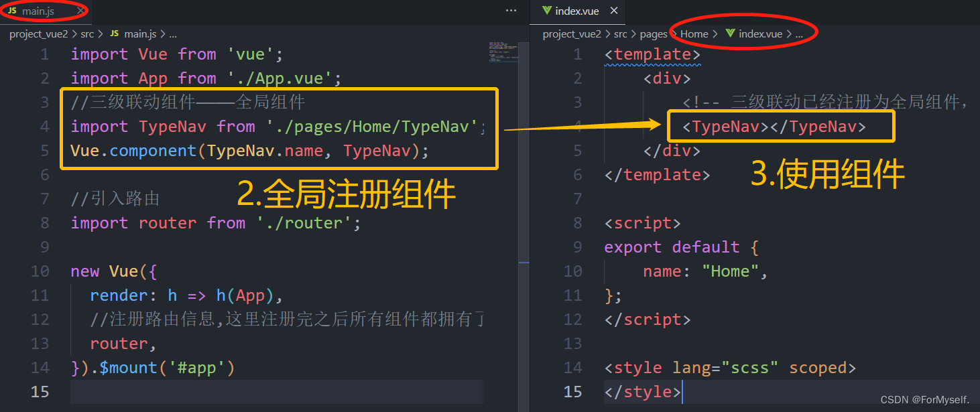Click the Vue icon on index.vue tab

point(548,10)
